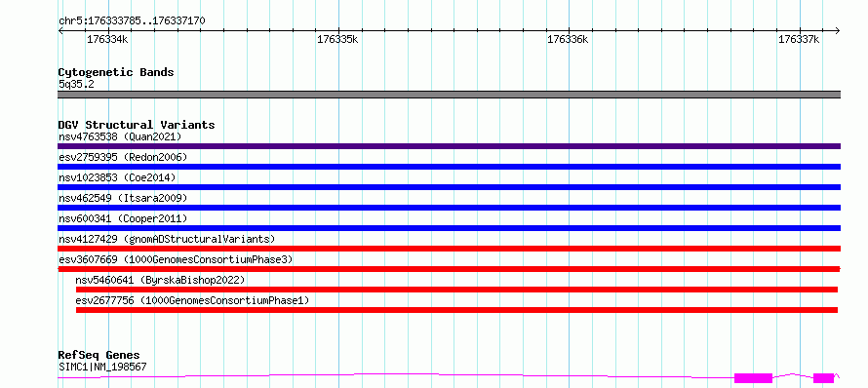868x388 pixels.
Task: Click the blue nsv1023853 Coe2014 bar
Action: coord(449,187)
